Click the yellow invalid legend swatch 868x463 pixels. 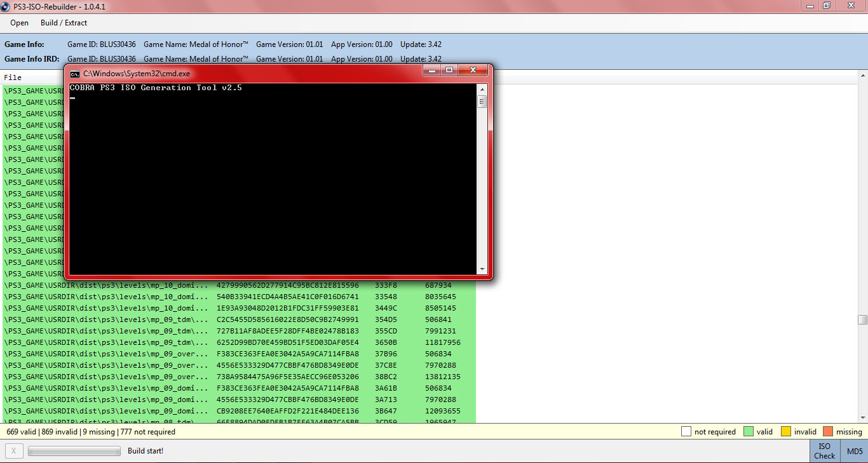click(786, 432)
